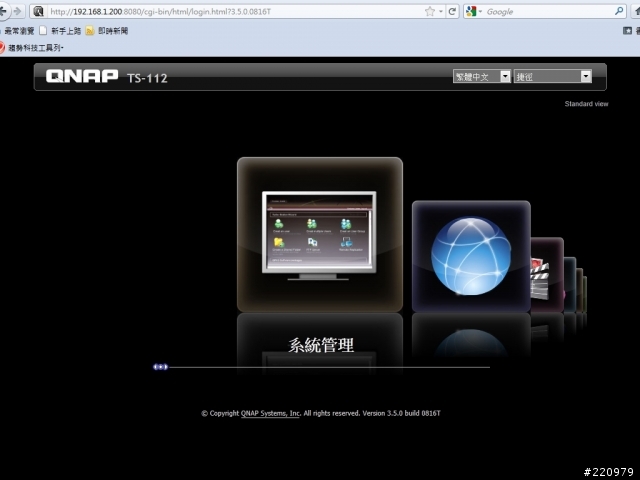This screenshot has width=640, height=480.
Task: Open the 繁體中文 language dropdown
Action: coord(482,76)
